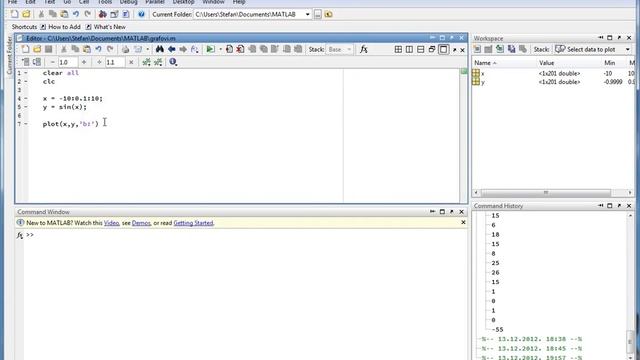Decrement the cell value by 1.0
640x360 pixels.
click(52, 62)
